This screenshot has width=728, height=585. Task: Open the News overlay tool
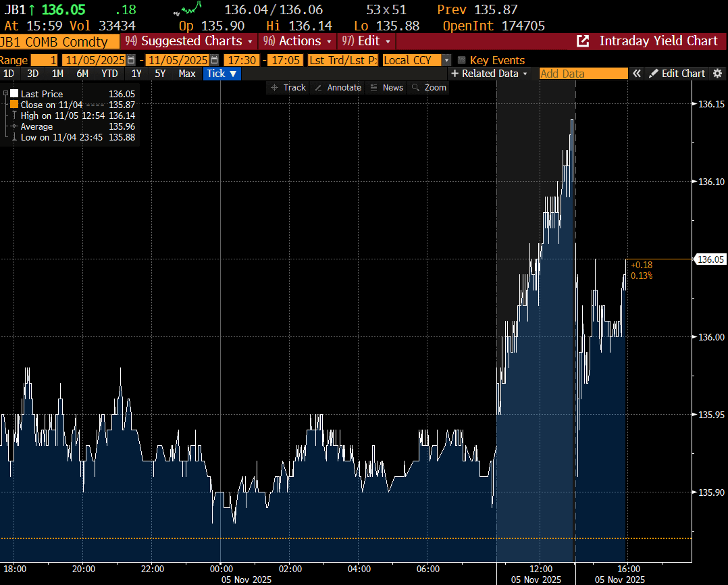(x=386, y=88)
